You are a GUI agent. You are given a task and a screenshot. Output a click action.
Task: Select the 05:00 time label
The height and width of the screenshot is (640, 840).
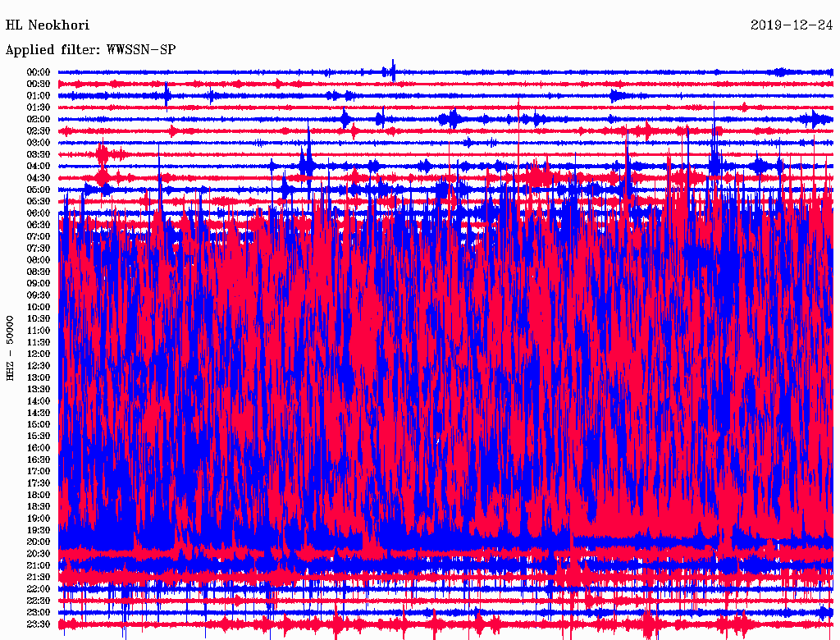[39, 190]
